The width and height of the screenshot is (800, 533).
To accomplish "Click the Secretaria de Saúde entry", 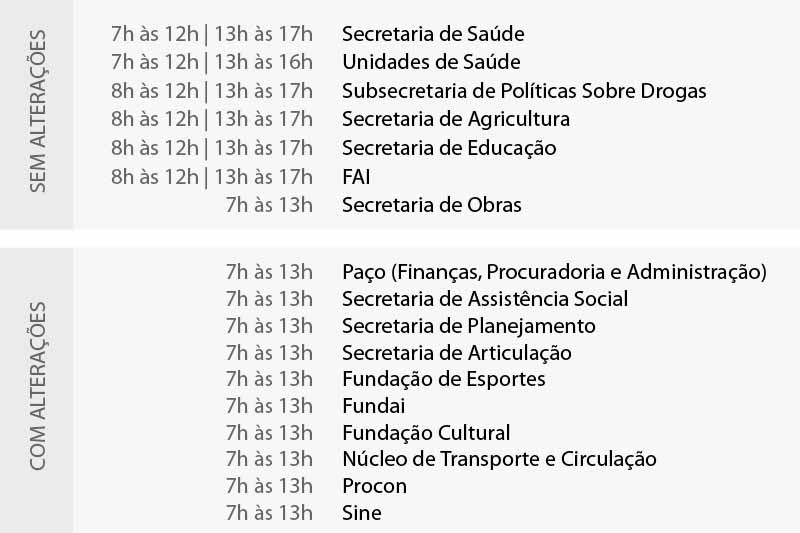I will (x=433, y=34).
